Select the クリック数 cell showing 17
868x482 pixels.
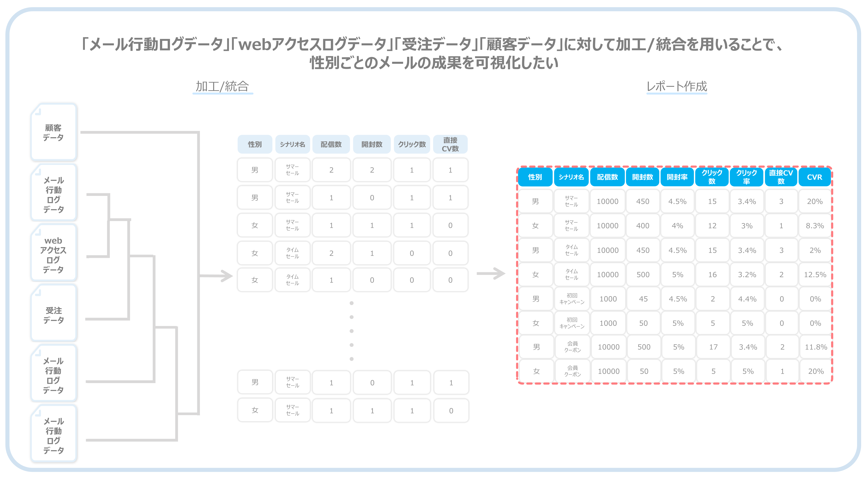713,347
